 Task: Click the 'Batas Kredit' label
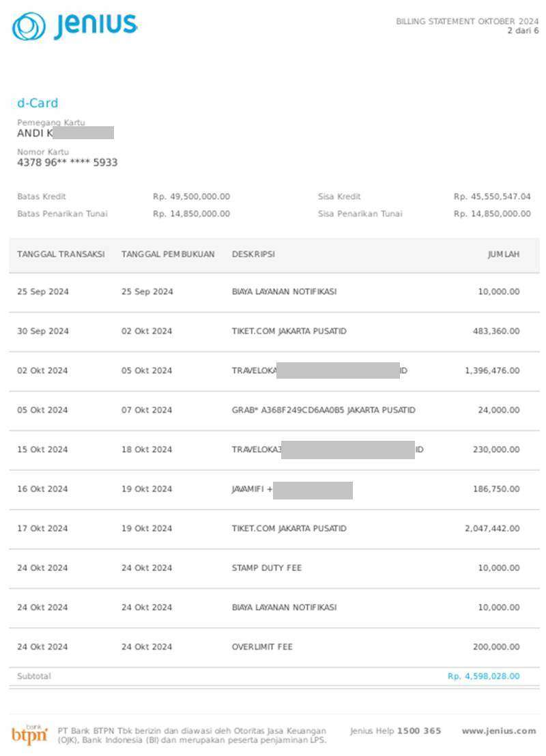(x=42, y=197)
